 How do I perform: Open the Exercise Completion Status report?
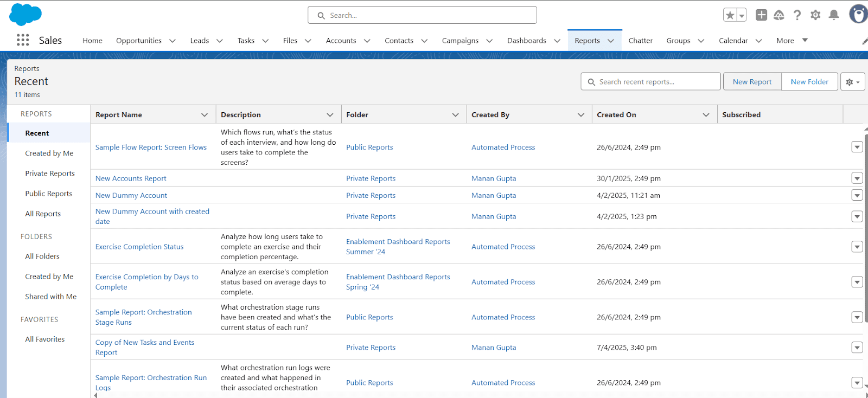139,247
